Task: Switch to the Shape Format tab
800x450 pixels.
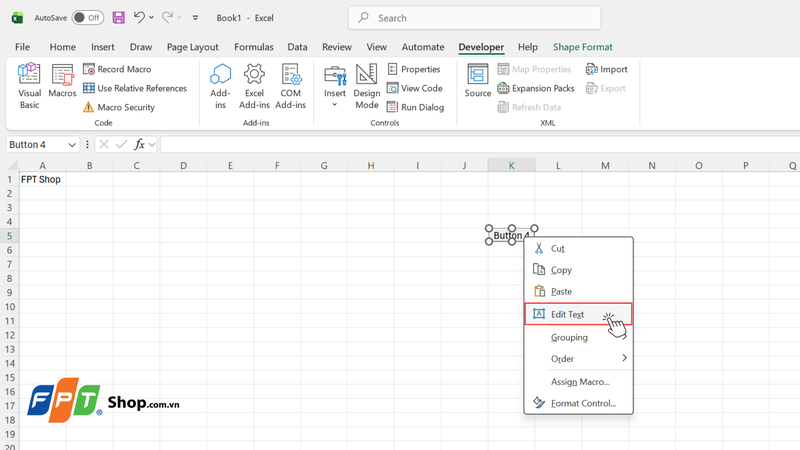Action: pyautogui.click(x=583, y=47)
